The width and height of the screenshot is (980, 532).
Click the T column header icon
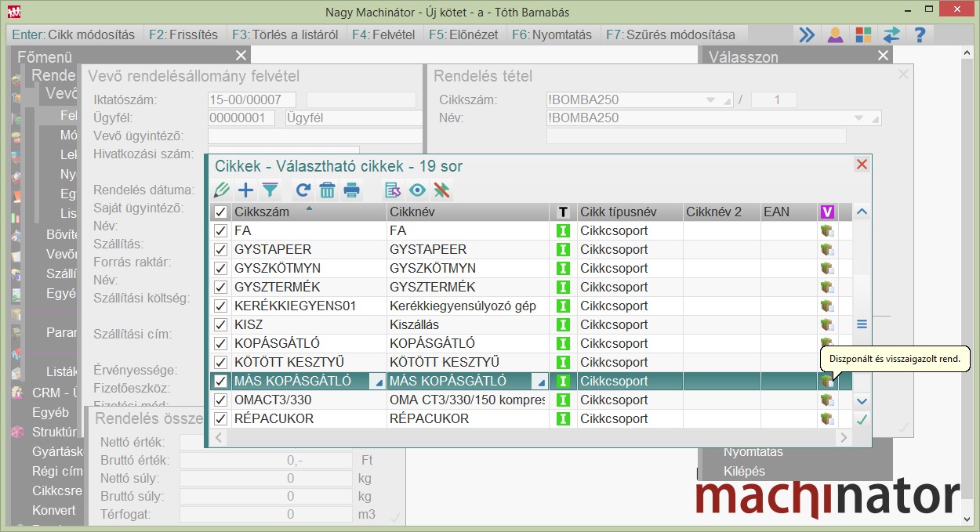click(563, 212)
